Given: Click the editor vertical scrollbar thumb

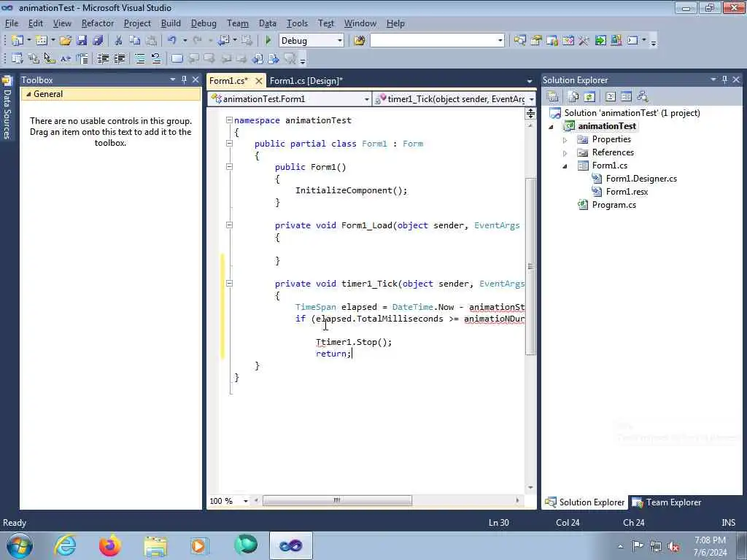Looking at the screenshot, I should point(530,266).
